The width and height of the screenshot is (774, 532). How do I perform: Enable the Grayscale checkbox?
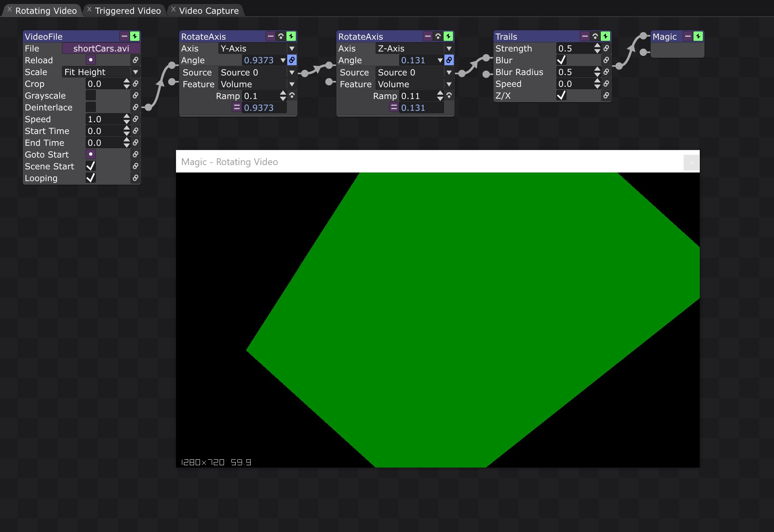tap(91, 95)
